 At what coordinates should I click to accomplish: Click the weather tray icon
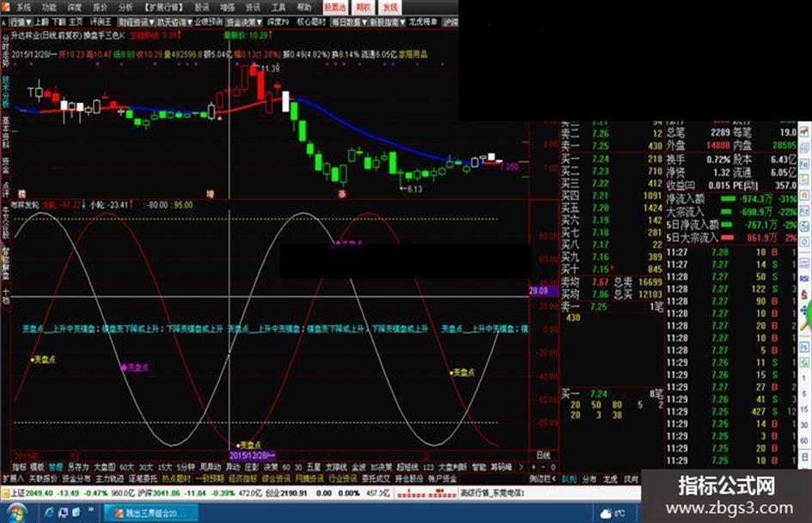[x=606, y=514]
